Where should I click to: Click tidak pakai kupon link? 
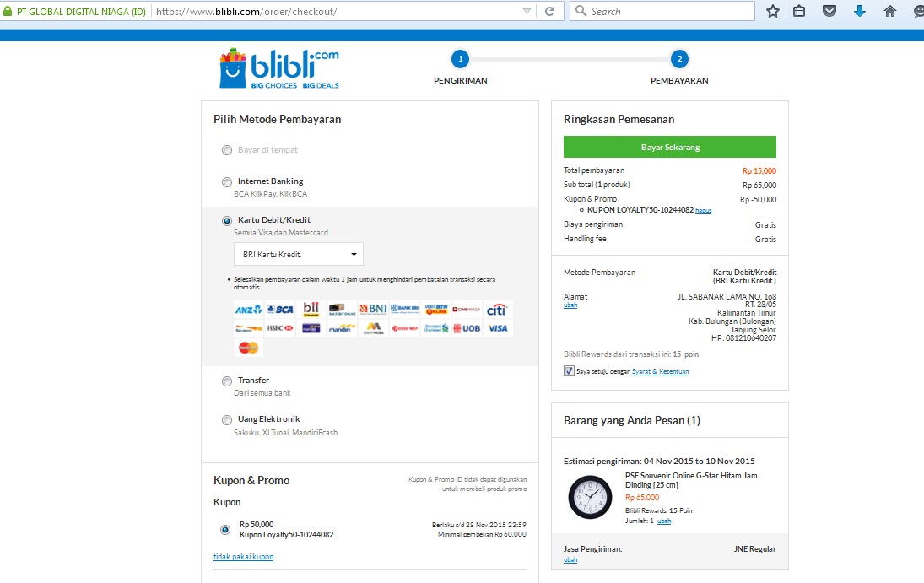coord(243,557)
